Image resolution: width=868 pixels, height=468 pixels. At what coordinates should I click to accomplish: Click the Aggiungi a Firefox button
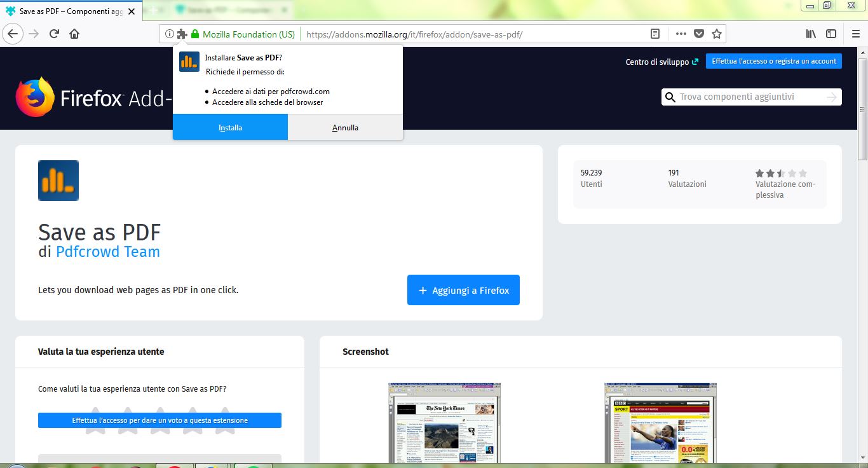click(463, 290)
